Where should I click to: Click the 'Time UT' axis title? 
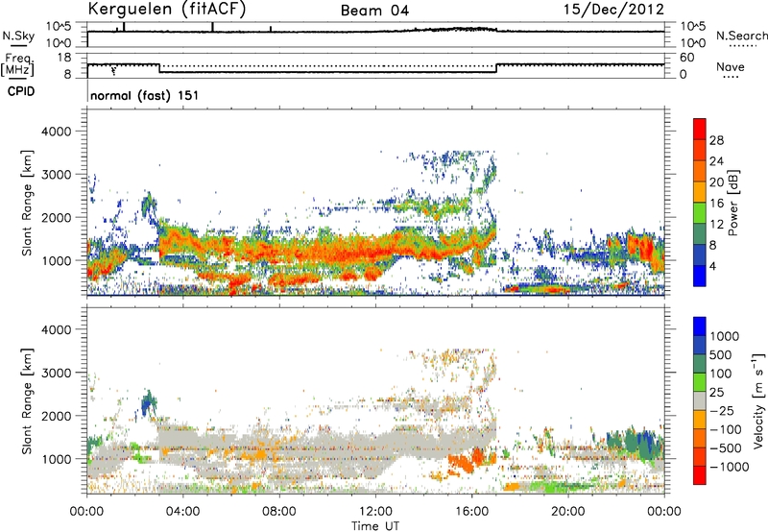pos(375,525)
